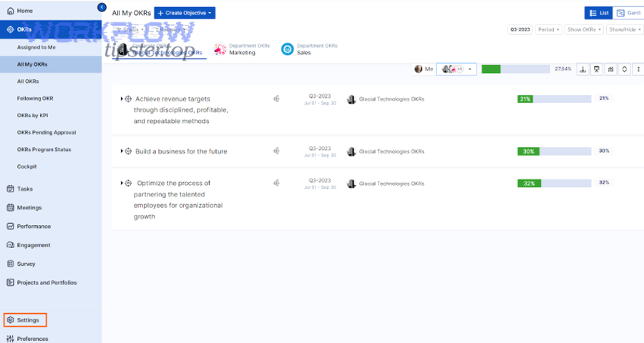The width and height of the screenshot is (644, 343).
Task: Collapse the sidebar with the blue arrow
Action: tap(102, 7)
